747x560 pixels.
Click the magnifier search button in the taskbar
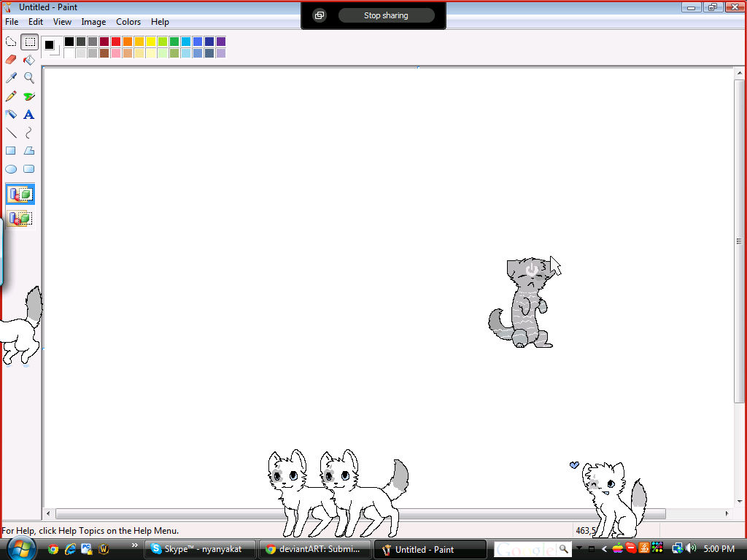[564, 550]
